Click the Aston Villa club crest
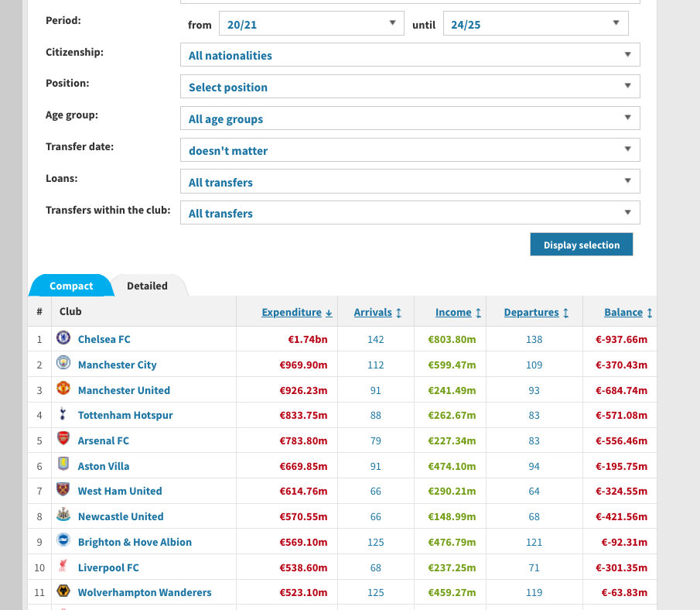 (63, 464)
